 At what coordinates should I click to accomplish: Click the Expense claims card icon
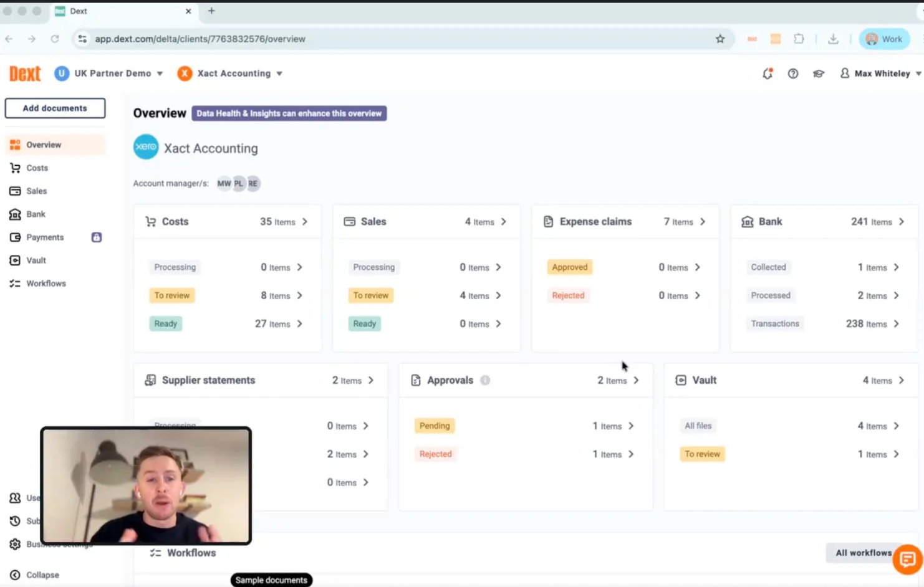click(x=548, y=221)
